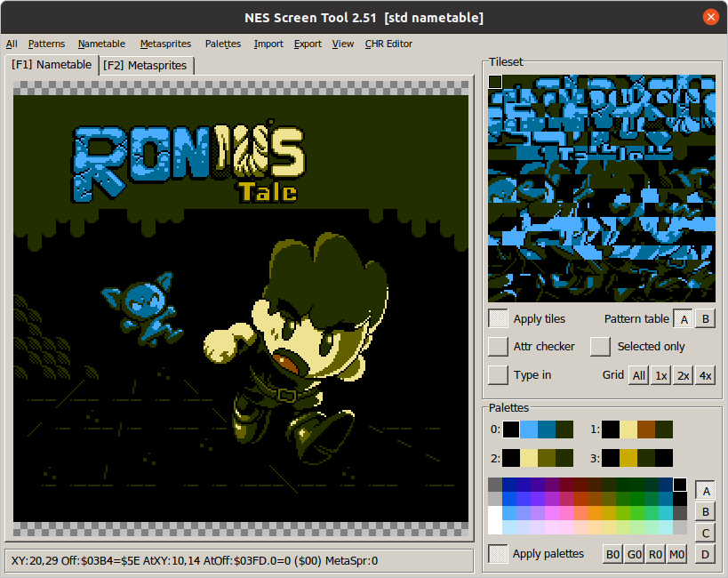The height and width of the screenshot is (578, 728).
Task: Toggle the 1x grid button
Action: 661,375
